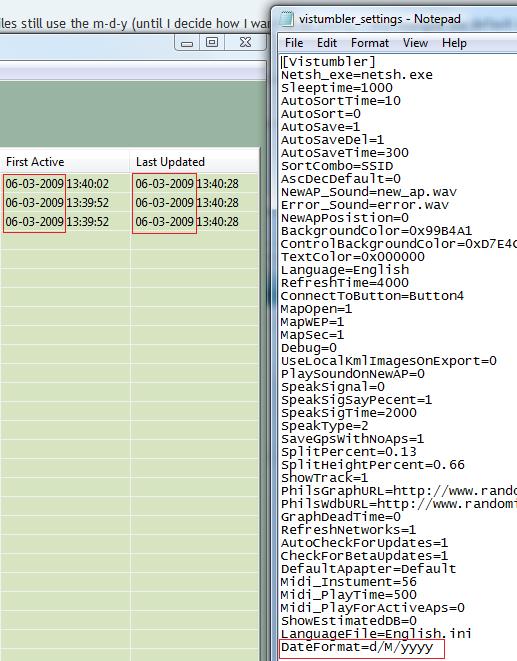Click the AutoCheckForUpdates=1 line
Screen dimensions: 517x661
364,543
